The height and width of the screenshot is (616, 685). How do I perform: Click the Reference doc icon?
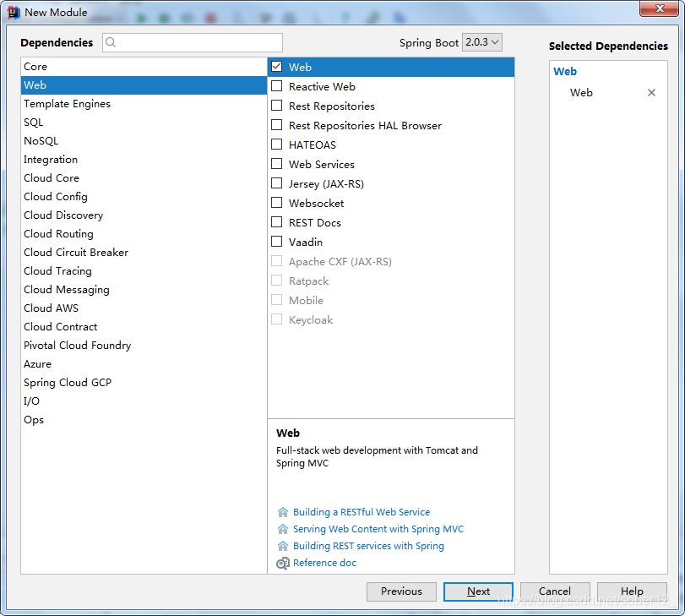(x=283, y=563)
